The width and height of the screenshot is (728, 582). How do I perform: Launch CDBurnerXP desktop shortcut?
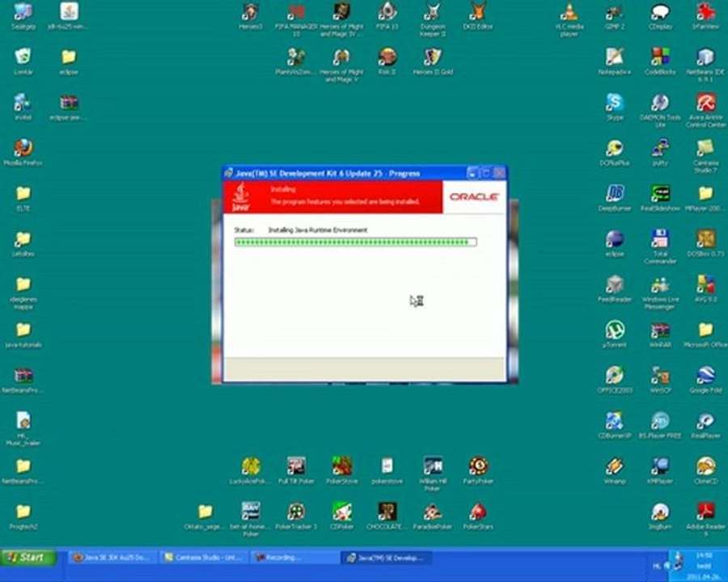(x=614, y=425)
